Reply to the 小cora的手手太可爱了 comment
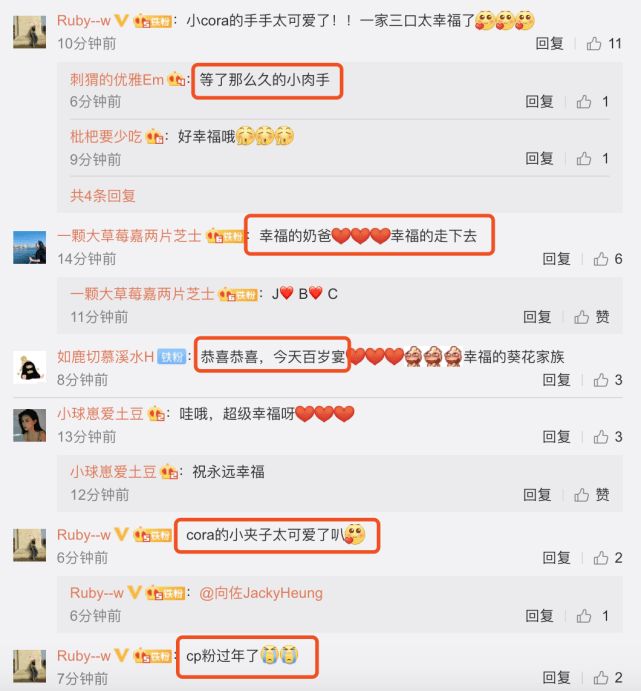 [x=549, y=44]
